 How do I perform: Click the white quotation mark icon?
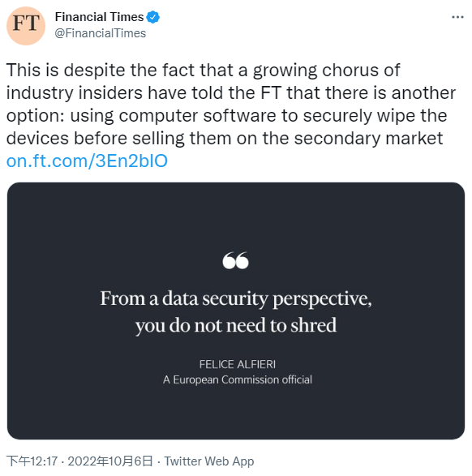235,260
